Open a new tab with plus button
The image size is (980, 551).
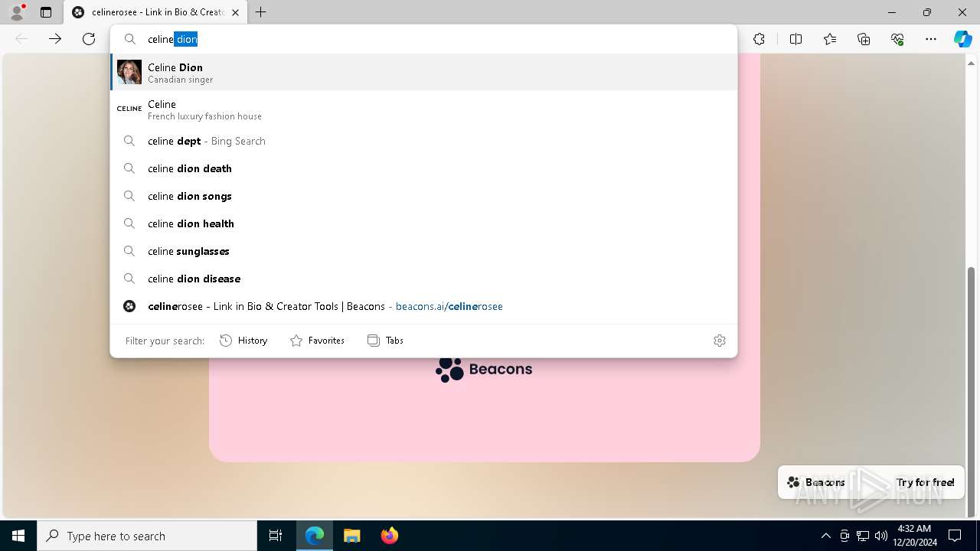tap(261, 12)
